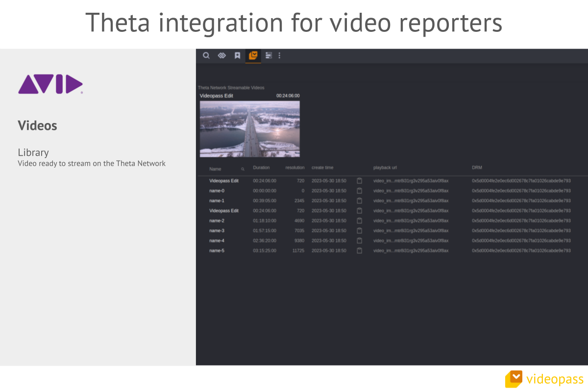Viewport: 588px width, 392px height.
Task: Click create time in name-1 row
Action: point(329,200)
